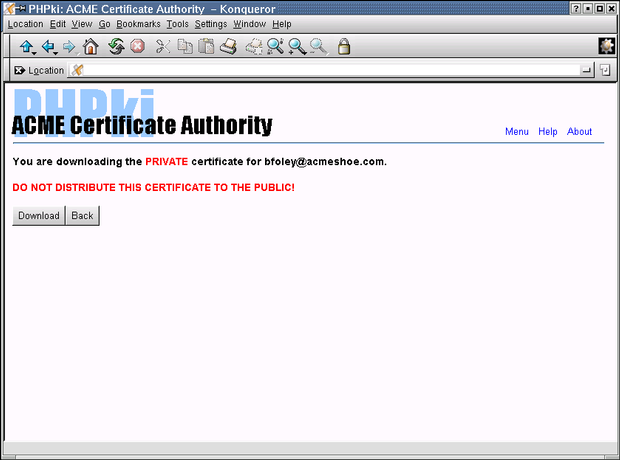
Task: Open the Up button's history dropdown arrow
Action: point(34,53)
